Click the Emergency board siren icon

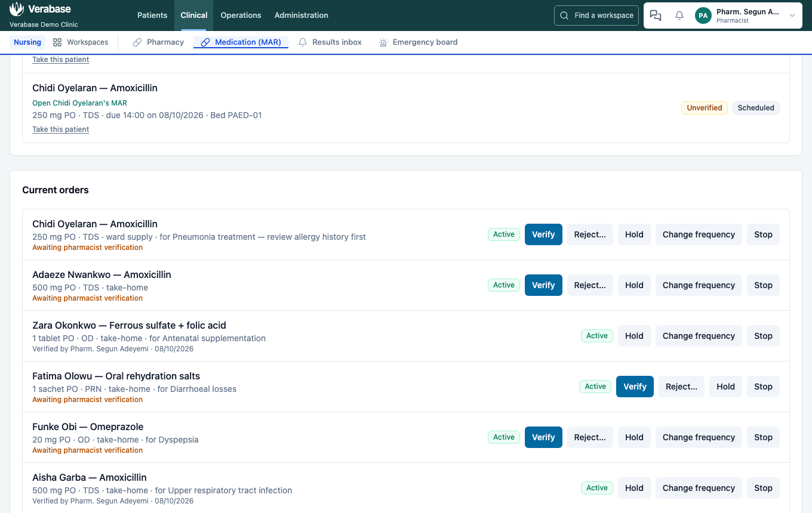coord(383,42)
